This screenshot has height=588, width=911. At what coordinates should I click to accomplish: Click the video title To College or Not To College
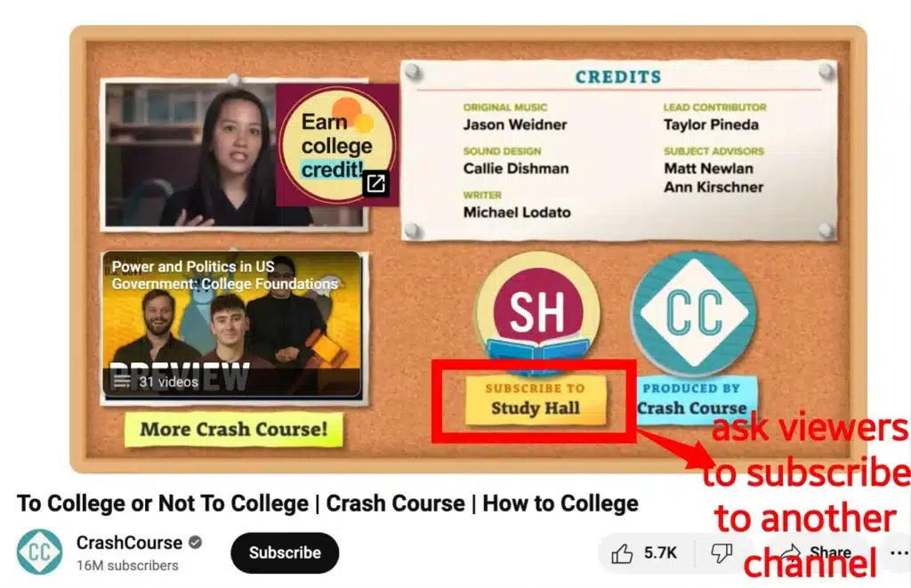(327, 503)
